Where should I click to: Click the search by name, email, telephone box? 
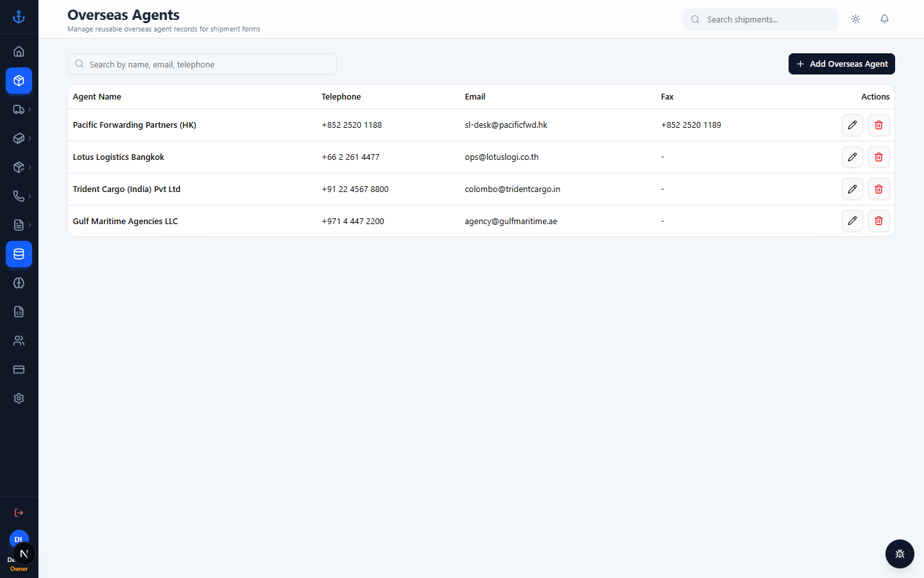pos(202,64)
